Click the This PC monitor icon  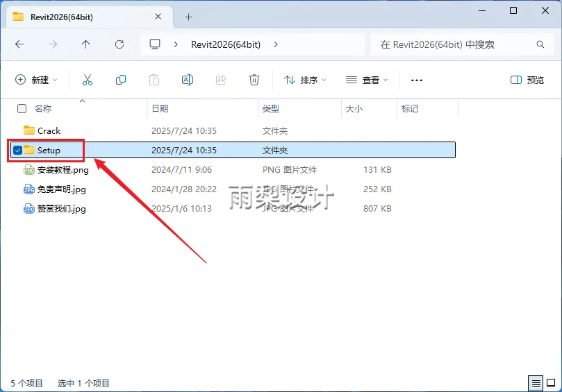point(155,44)
